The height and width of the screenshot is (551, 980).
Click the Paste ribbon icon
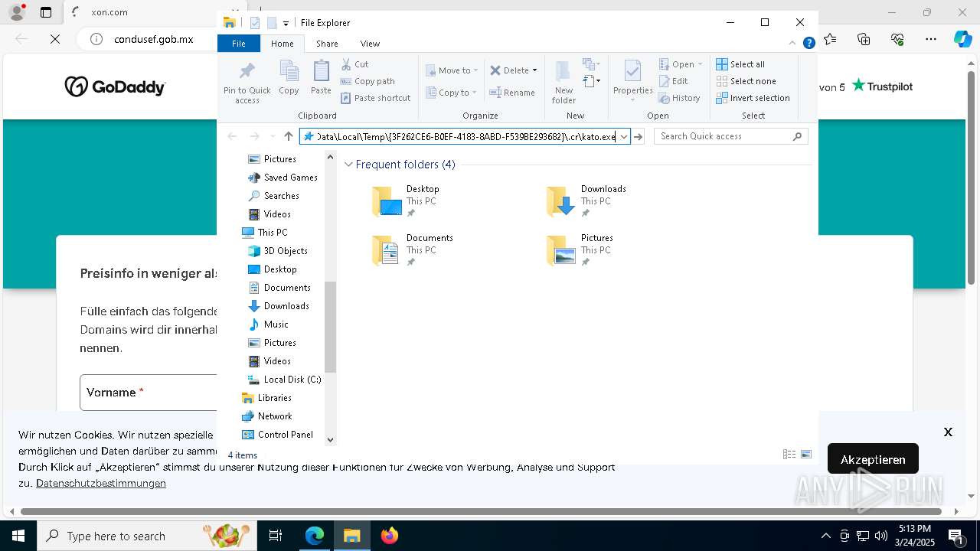(x=321, y=77)
